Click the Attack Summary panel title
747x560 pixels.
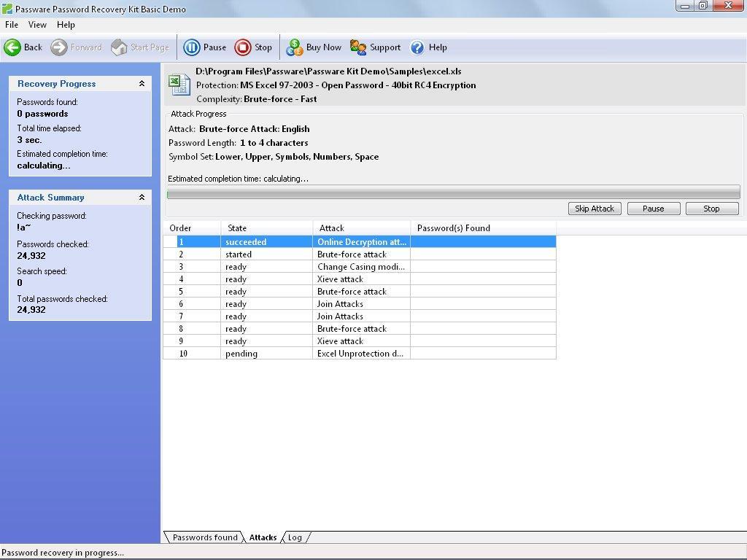[x=50, y=197]
